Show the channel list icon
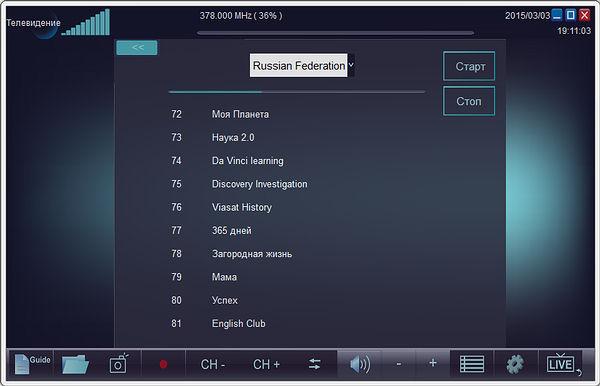This screenshot has width=600, height=386. click(x=472, y=364)
